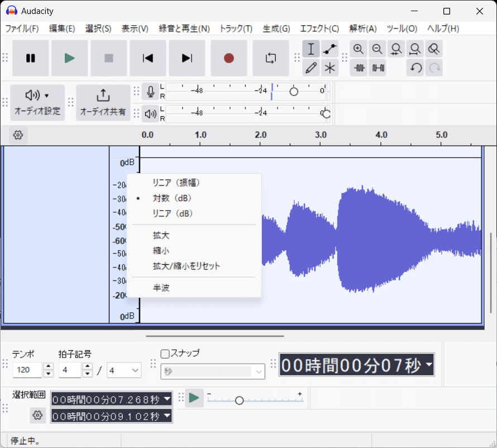Start playback with the green play button
Viewport: 497px width, 448px height.
pyautogui.click(x=69, y=58)
